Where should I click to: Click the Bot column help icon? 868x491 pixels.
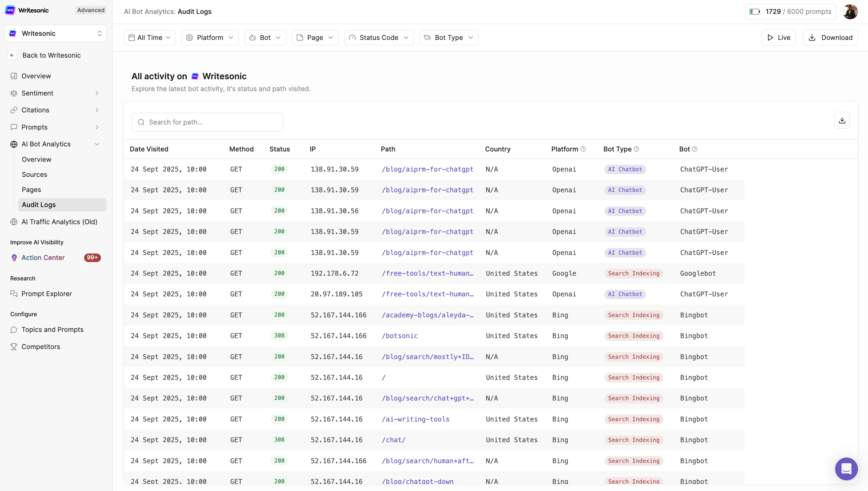pyautogui.click(x=695, y=149)
